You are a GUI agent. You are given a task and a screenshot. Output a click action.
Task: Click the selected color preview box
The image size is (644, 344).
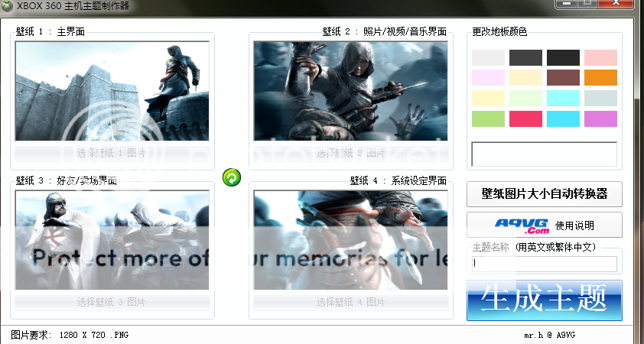pyautogui.click(x=544, y=154)
